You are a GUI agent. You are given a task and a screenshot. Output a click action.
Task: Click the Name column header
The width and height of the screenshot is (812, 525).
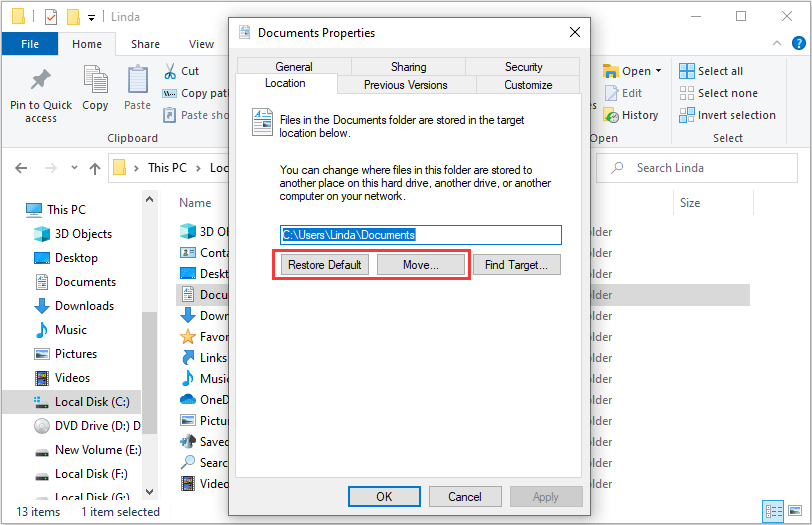coord(195,203)
